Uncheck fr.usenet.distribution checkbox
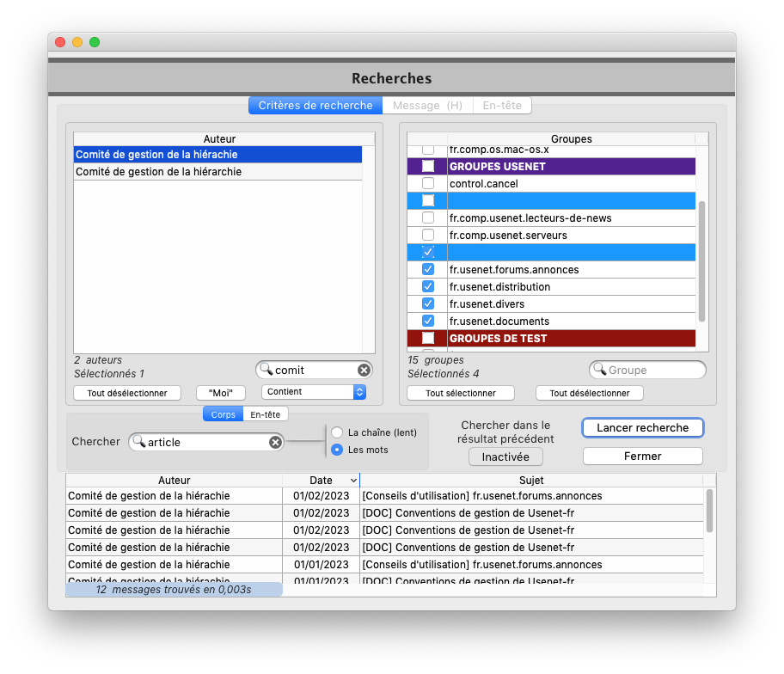Viewport: 784px width, 674px height. [428, 286]
